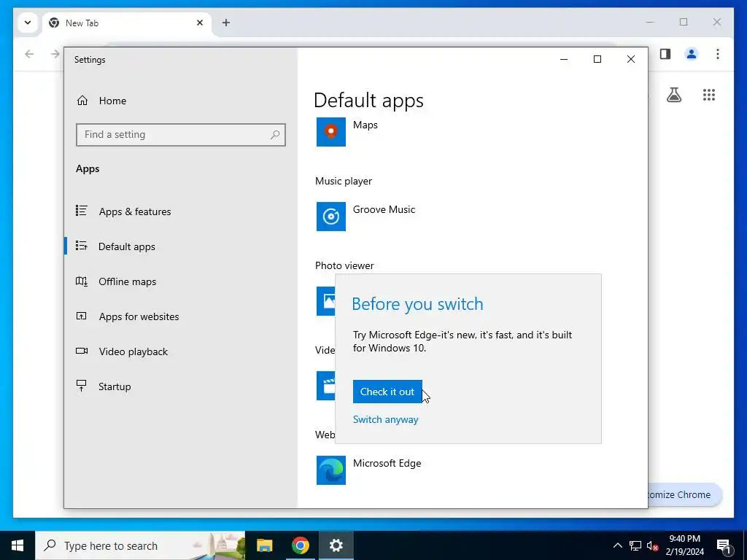Toggle Chrome side panel icon
The height and width of the screenshot is (560, 747).
coord(665,54)
